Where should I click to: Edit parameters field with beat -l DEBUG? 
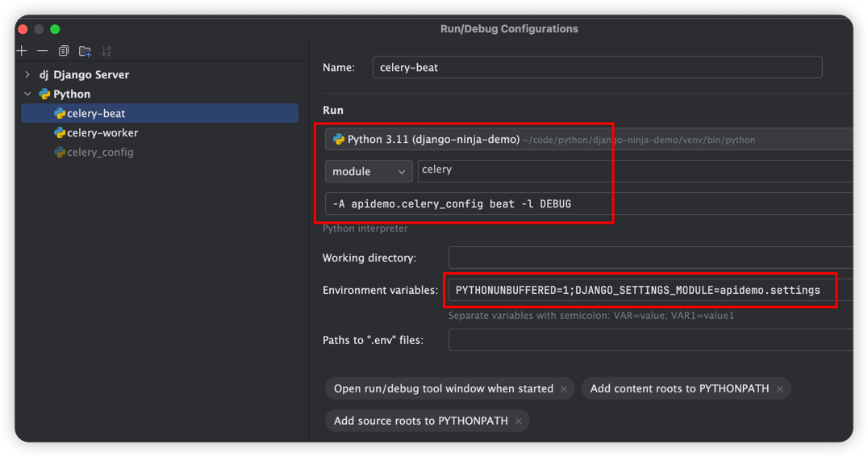coord(588,203)
